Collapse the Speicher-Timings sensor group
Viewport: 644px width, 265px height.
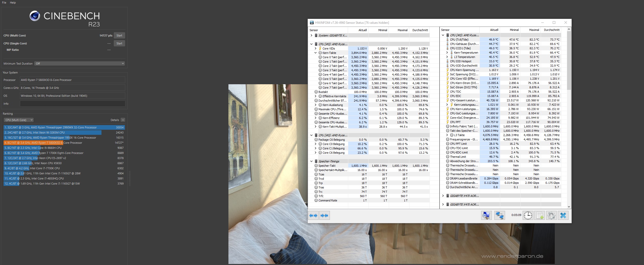pyautogui.click(x=311, y=161)
